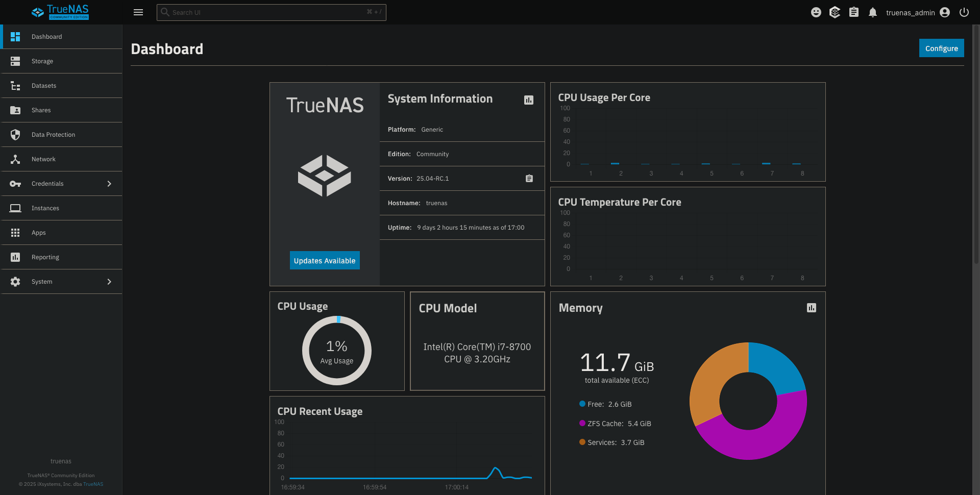
Task: Click the truenas_admin username
Action: 910,13
